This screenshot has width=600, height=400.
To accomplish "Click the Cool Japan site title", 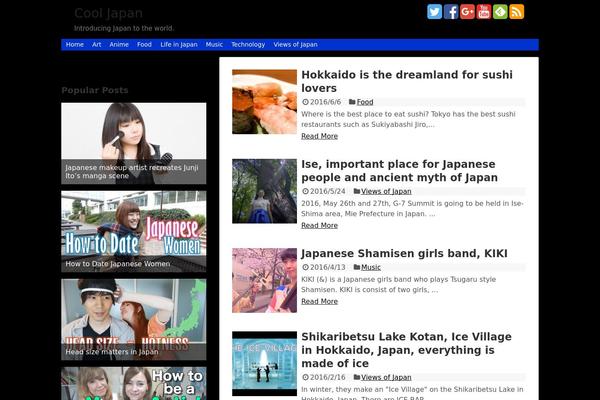I will tap(108, 13).
